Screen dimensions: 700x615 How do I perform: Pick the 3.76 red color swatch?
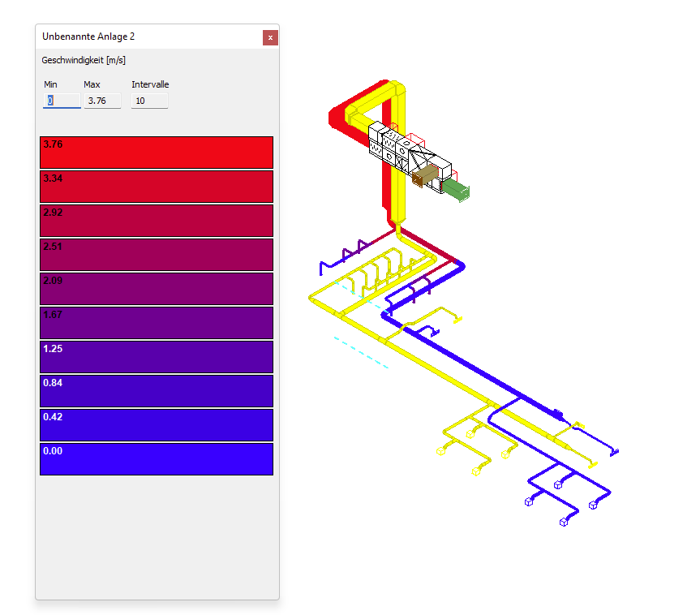(x=156, y=153)
